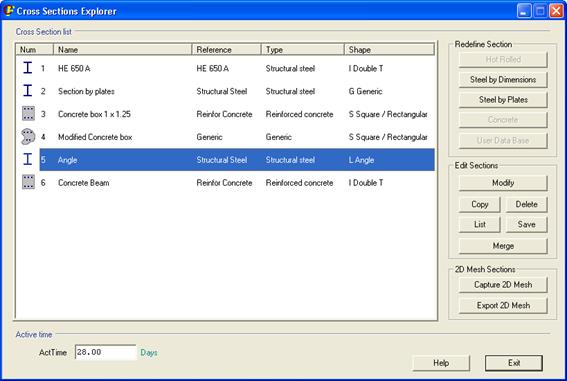This screenshot has width=567, height=381.
Task: Click the concrete icon of Concrete box 1 x 1.25
Action: [28, 114]
